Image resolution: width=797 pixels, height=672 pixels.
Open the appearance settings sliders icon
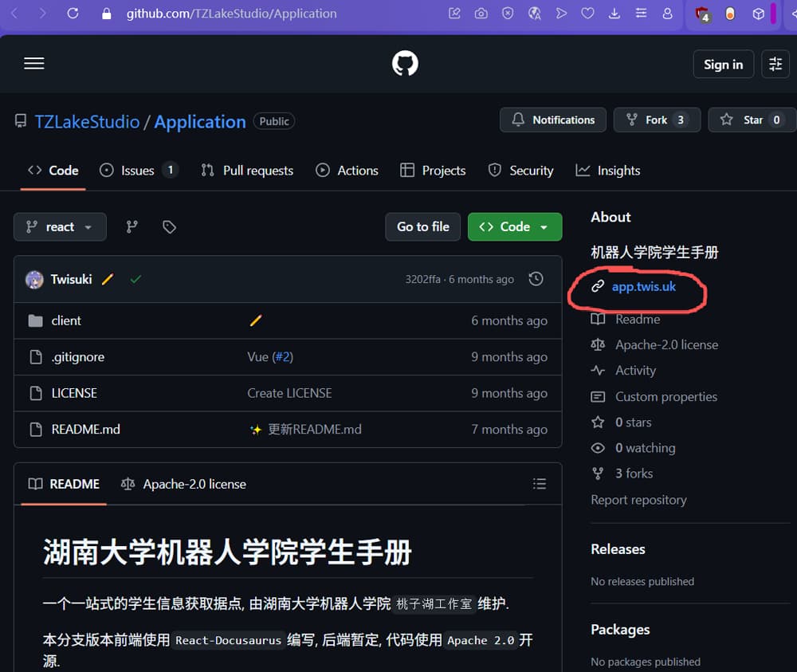(x=775, y=64)
